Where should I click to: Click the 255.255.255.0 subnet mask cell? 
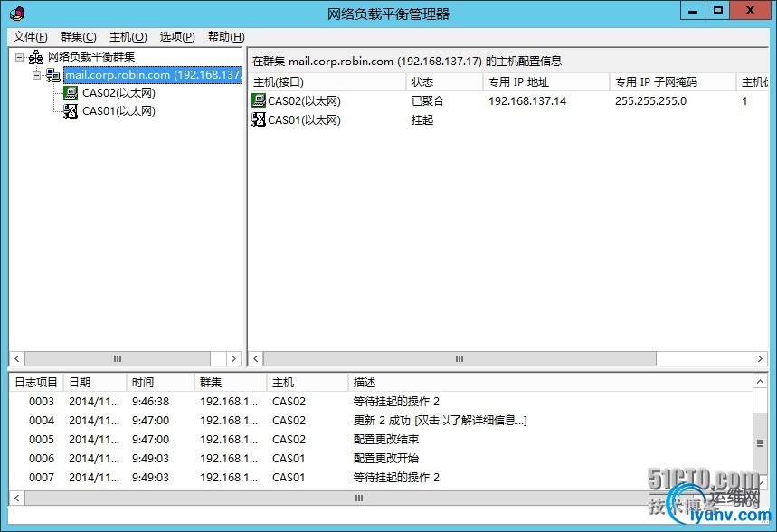click(650, 100)
